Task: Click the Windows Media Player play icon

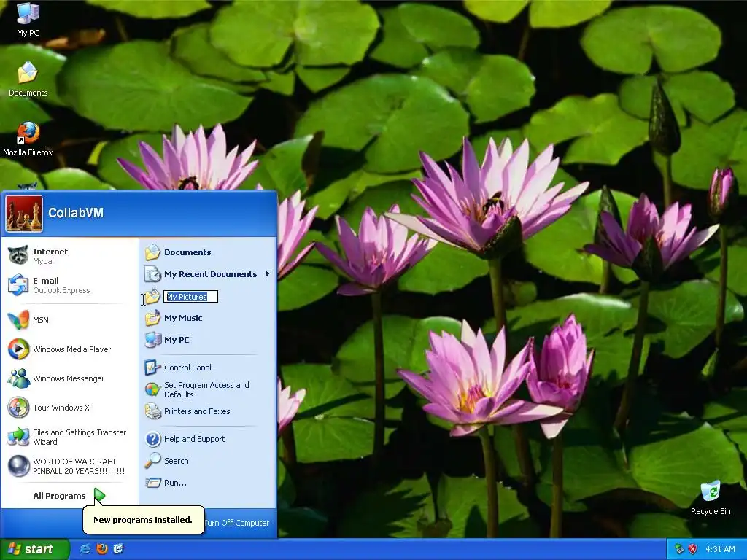Action: point(18,349)
